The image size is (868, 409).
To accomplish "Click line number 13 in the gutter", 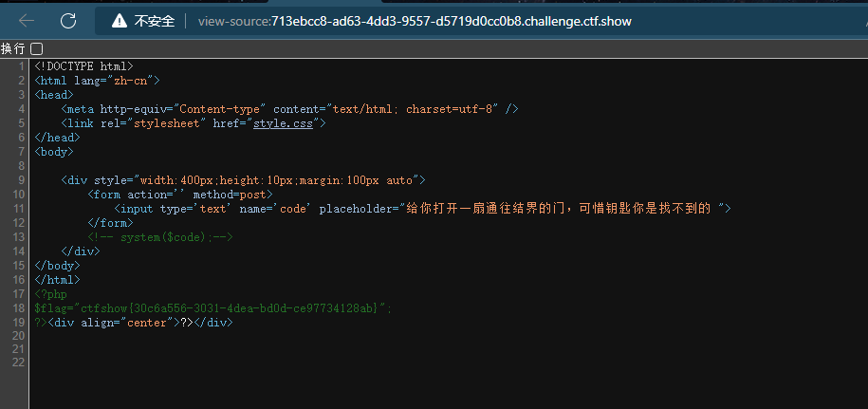I will 19,237.
